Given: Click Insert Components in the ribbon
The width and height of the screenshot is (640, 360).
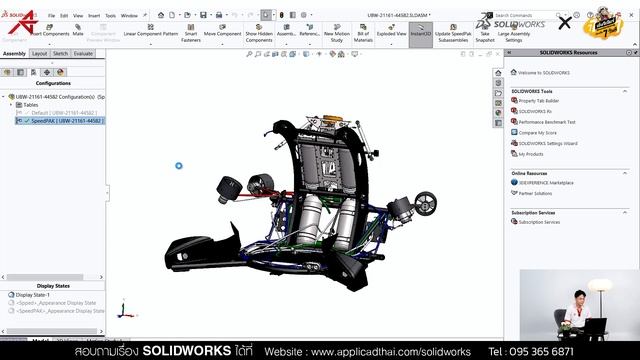Looking at the screenshot, I should (x=50, y=30).
